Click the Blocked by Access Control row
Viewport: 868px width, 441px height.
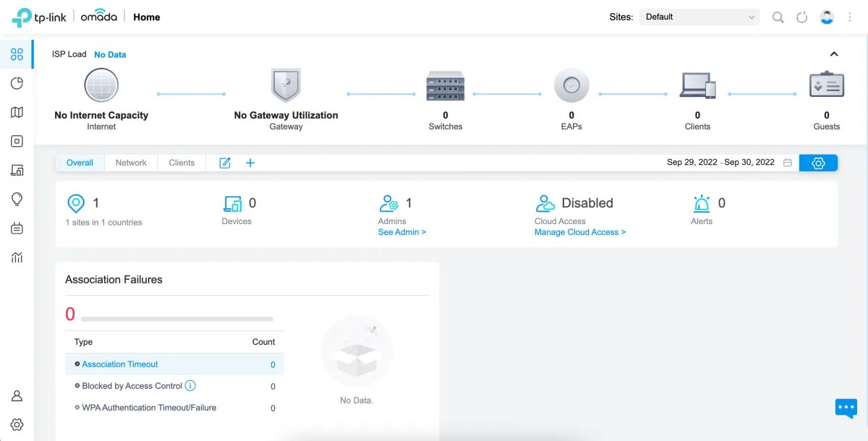(174, 386)
